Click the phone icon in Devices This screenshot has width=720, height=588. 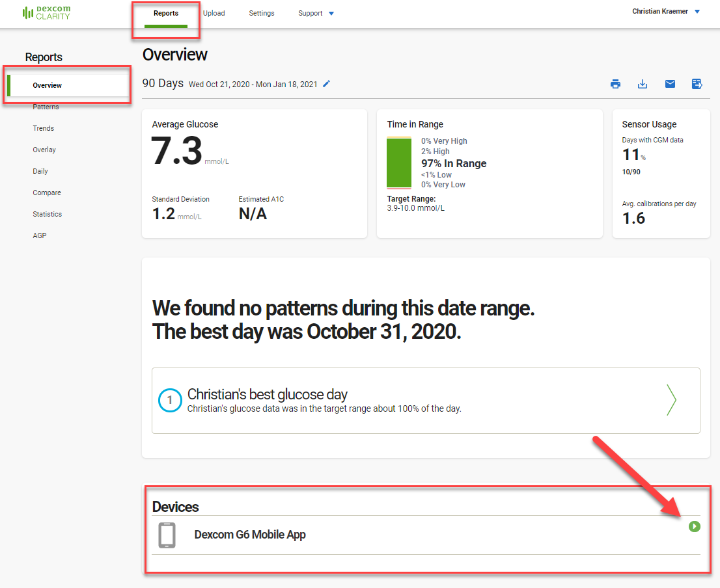point(167,535)
